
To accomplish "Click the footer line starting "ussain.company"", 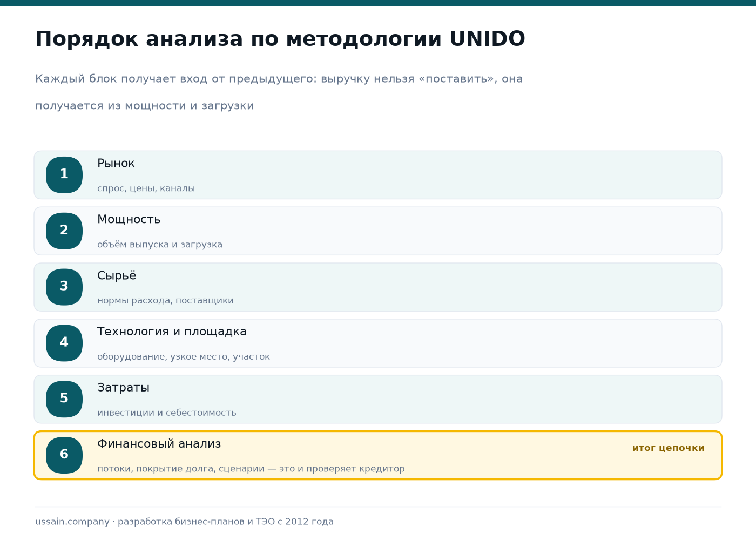I will tap(185, 522).
